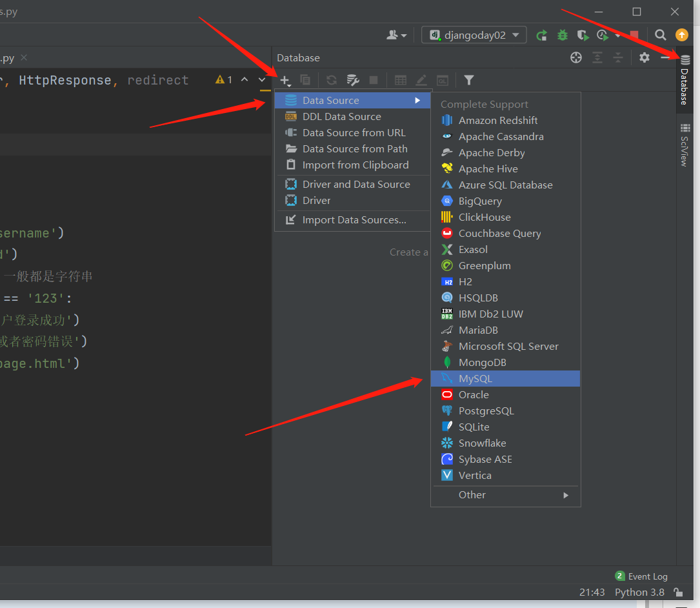Select Microsoft SQL Server
This screenshot has height=608, width=700.
505,346
